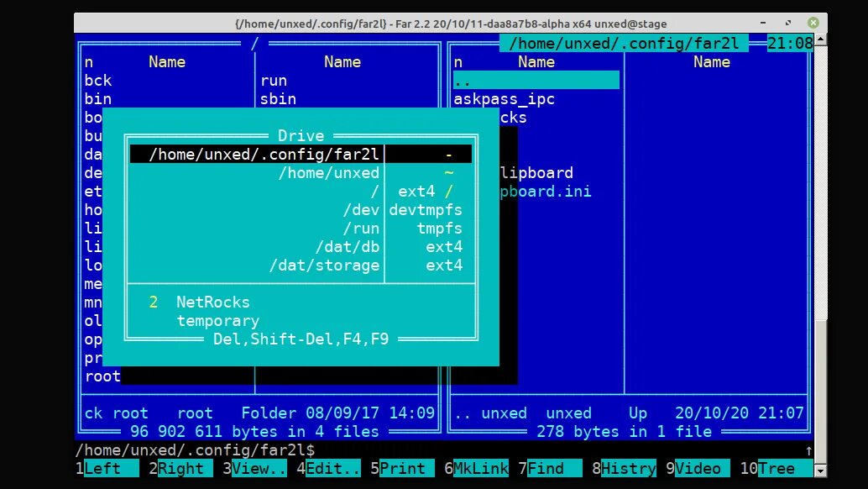Select bin folder in left panel
868x489 pixels.
[x=98, y=99]
